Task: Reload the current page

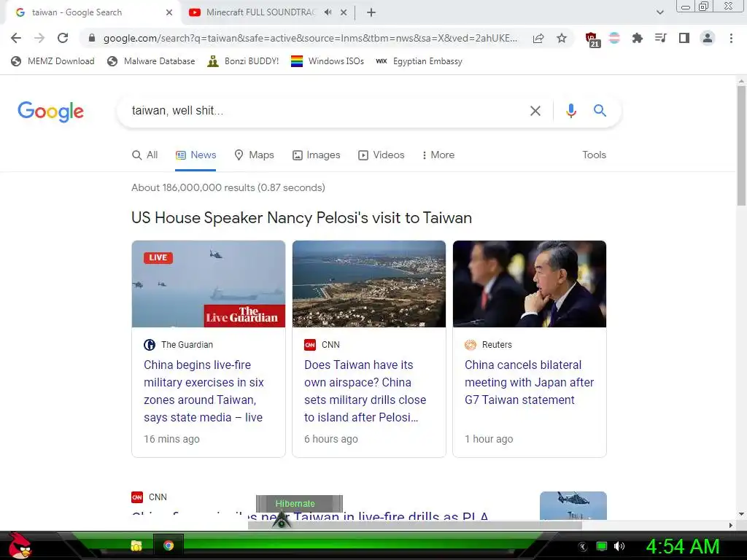Action: pyautogui.click(x=63, y=38)
